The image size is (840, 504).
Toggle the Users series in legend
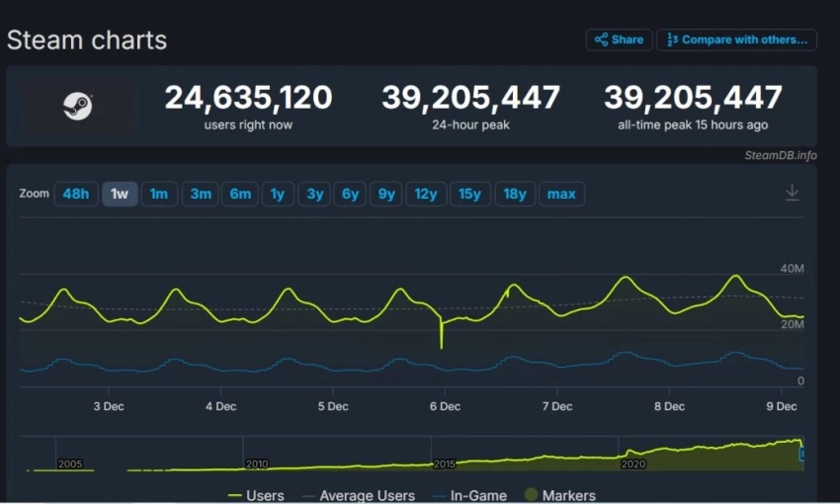(x=256, y=495)
